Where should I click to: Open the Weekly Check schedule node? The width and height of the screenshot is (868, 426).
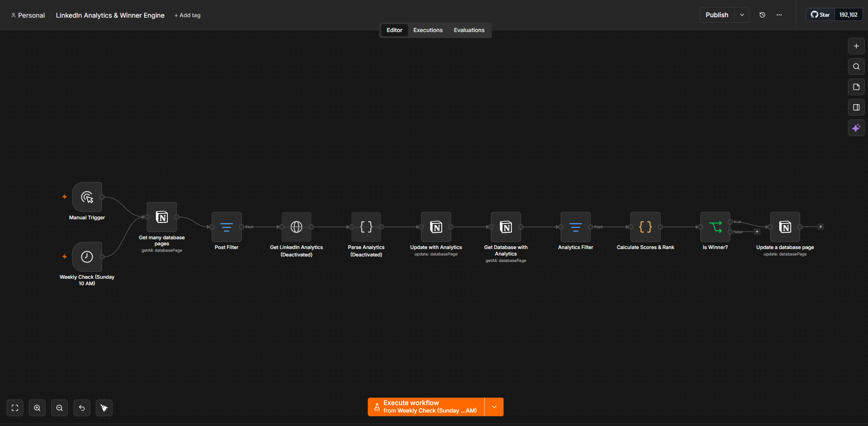(87, 256)
